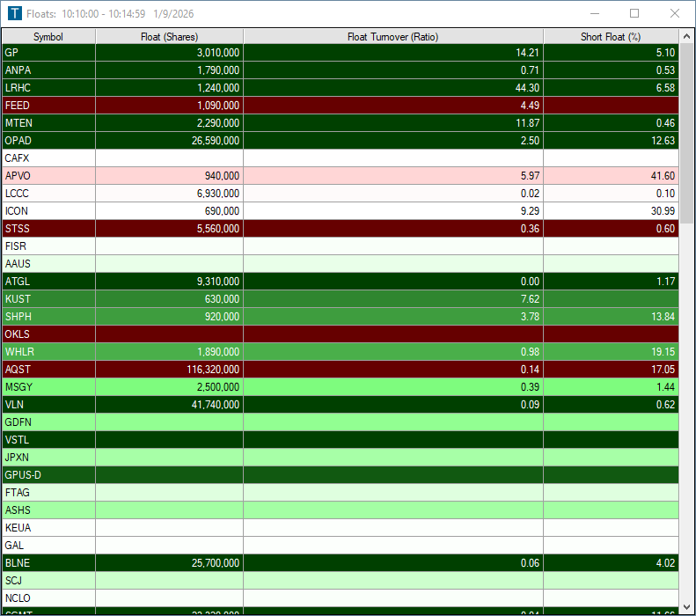Screen dimensions: 696x616
Task: Select the GAL symbol cell
Action: pos(48,546)
